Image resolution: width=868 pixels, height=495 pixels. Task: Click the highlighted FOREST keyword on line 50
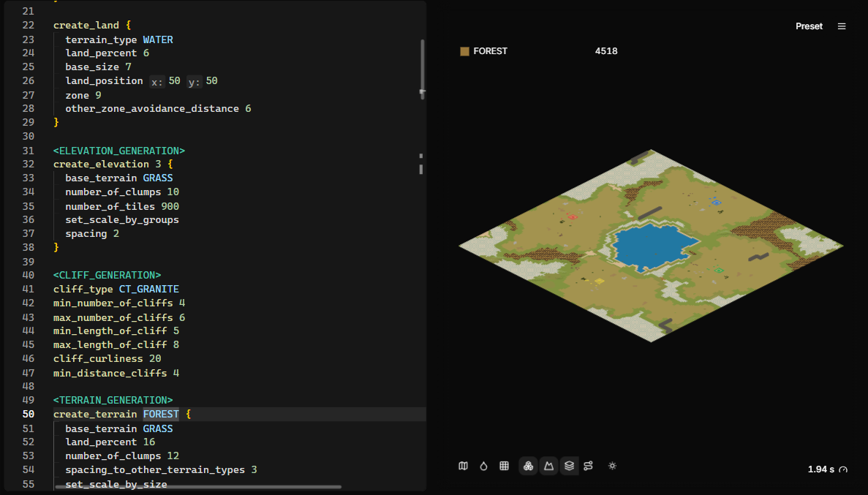(x=161, y=414)
